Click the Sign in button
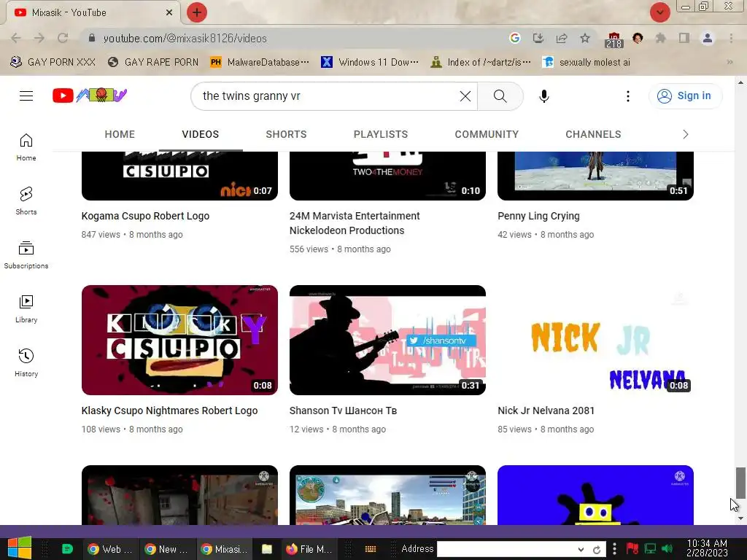This screenshot has height=560, width=747. pyautogui.click(x=686, y=96)
